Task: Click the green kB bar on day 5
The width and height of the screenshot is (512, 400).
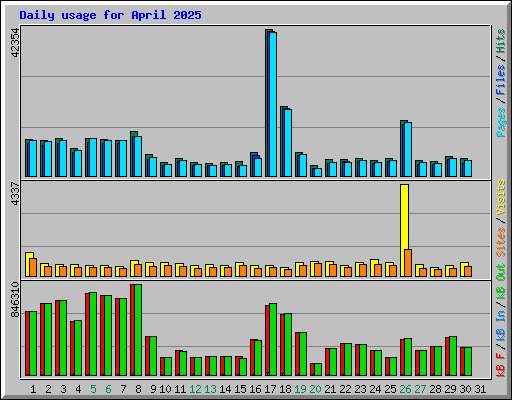Action: pos(93,334)
